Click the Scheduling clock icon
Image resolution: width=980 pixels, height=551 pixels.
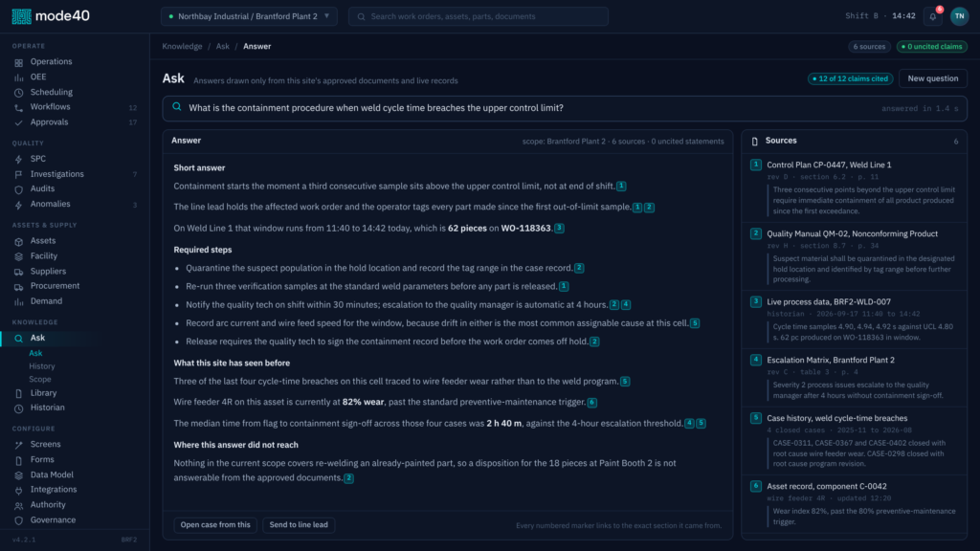pyautogui.click(x=19, y=93)
